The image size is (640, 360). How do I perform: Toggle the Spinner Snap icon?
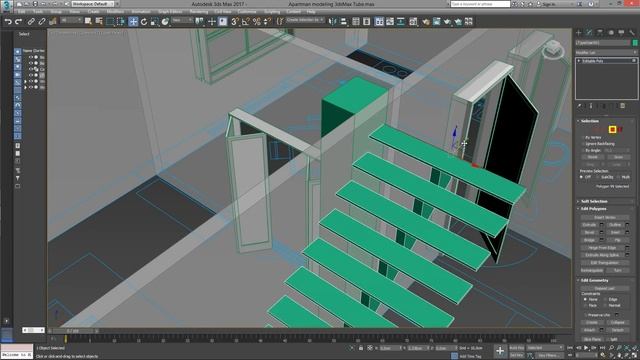click(x=267, y=22)
